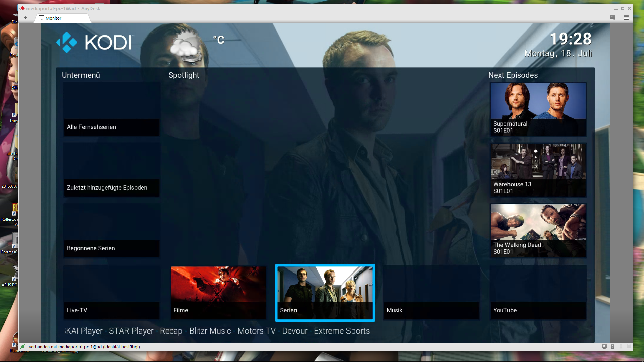Click the date Montag, 18. Juli
644x362 pixels.
click(x=558, y=53)
